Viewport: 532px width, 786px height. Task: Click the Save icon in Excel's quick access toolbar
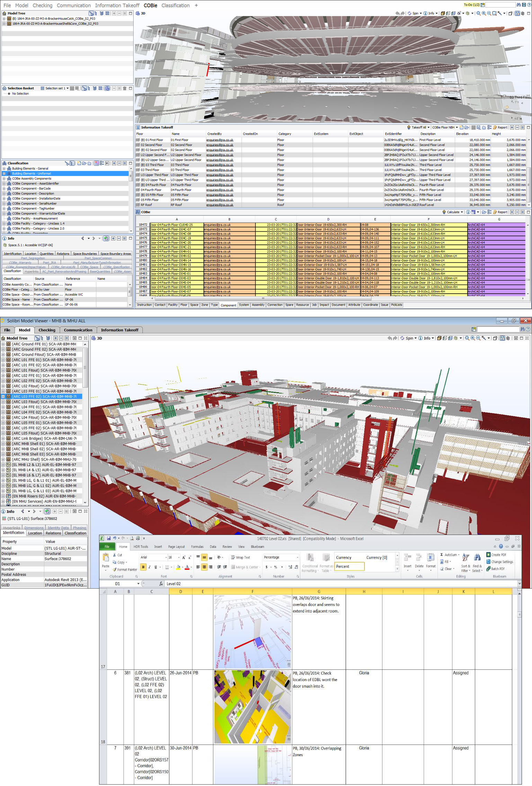coord(109,538)
